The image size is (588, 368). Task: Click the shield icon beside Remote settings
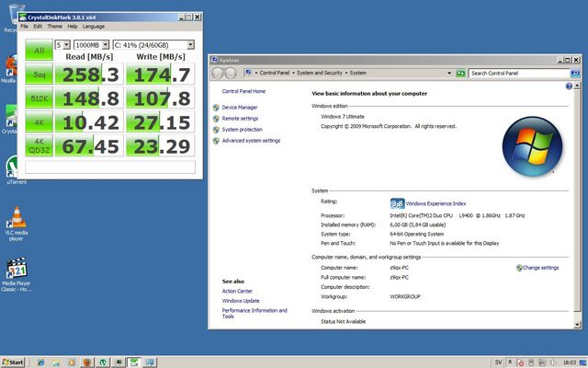pyautogui.click(x=216, y=119)
